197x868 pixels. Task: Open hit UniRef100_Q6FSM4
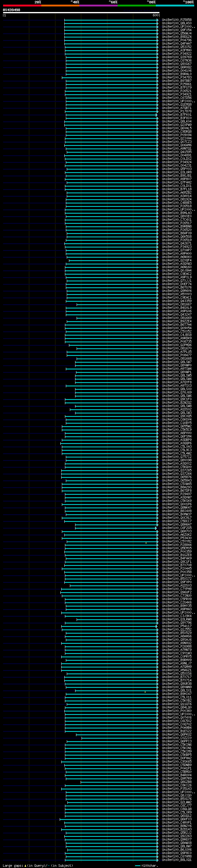(x=176, y=436)
